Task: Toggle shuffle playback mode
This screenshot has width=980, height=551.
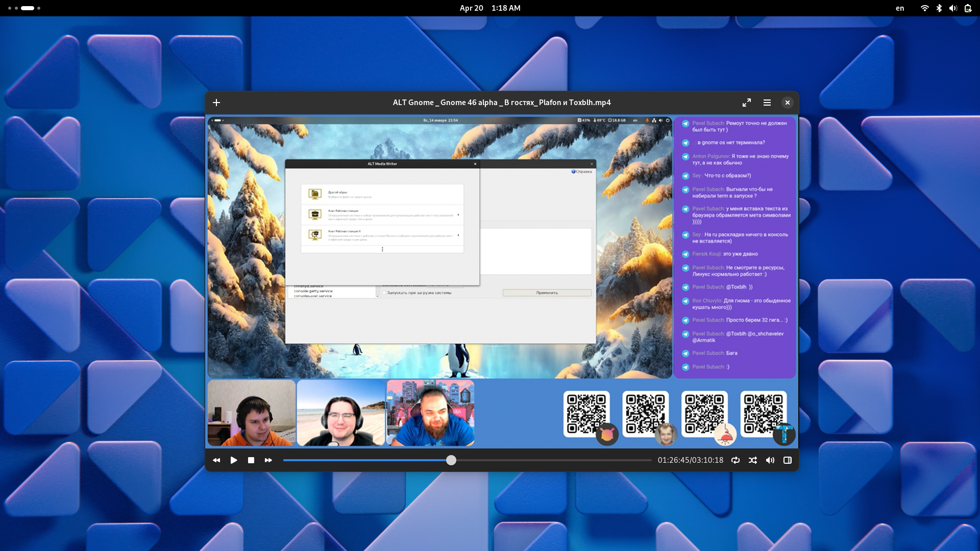Action: (x=753, y=460)
